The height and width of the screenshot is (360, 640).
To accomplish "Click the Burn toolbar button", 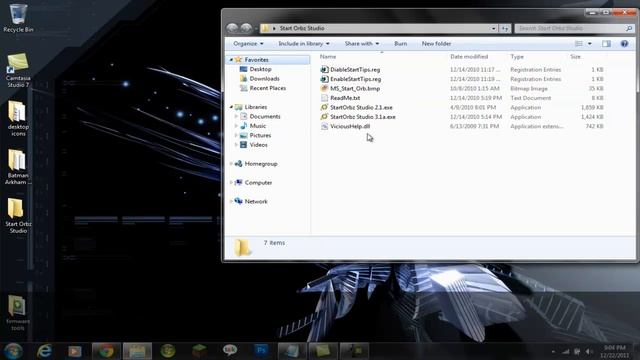I will coord(400,44).
